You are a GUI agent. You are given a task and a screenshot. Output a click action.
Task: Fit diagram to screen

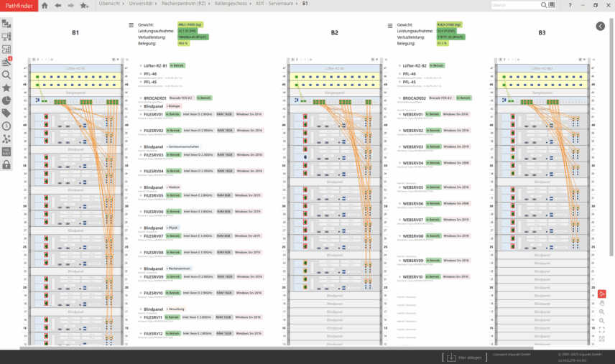coord(602,330)
